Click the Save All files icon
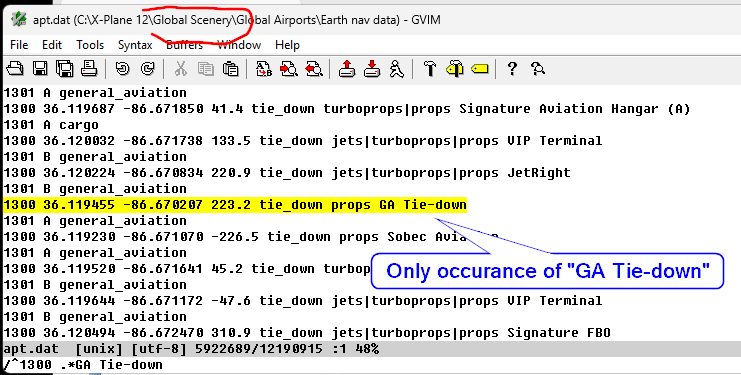The width and height of the screenshot is (741, 375). (65, 69)
